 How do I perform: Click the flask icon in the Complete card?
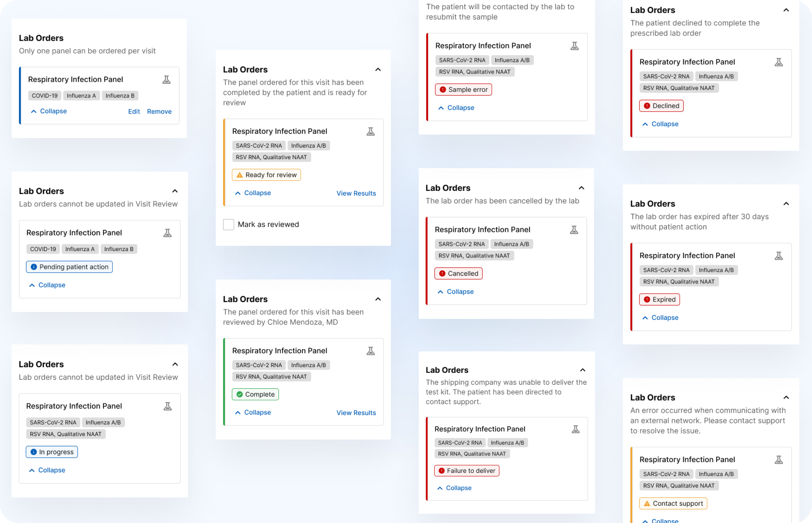tap(371, 351)
